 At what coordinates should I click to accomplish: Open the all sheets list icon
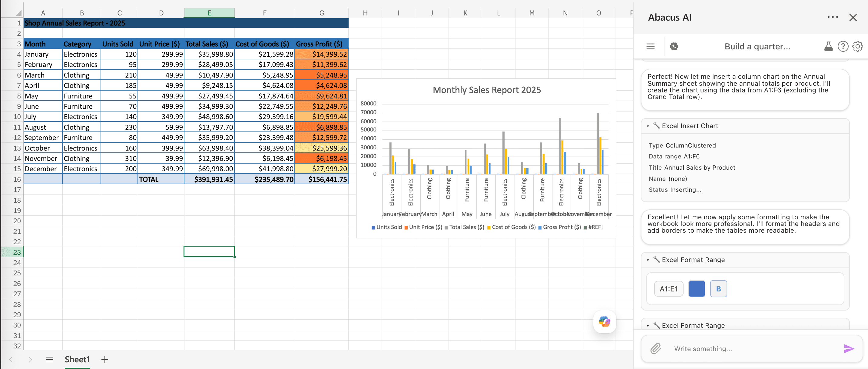50,360
